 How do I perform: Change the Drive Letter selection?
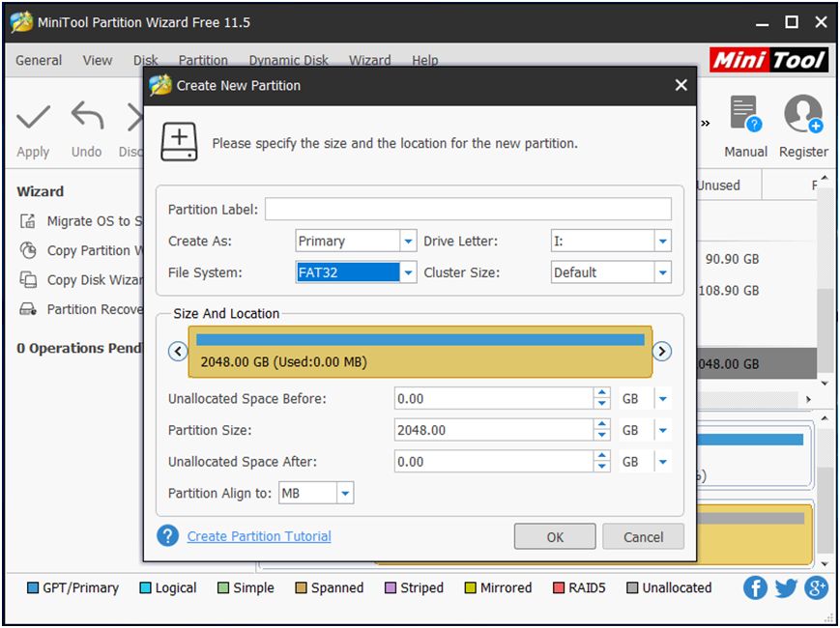click(x=661, y=241)
